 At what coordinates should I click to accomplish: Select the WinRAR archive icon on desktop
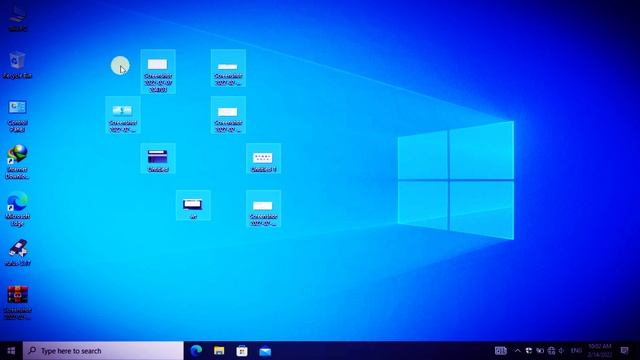click(18, 302)
